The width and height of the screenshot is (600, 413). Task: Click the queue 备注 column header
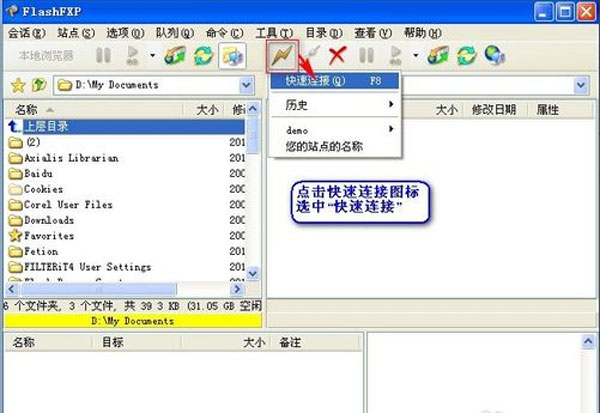point(316,342)
